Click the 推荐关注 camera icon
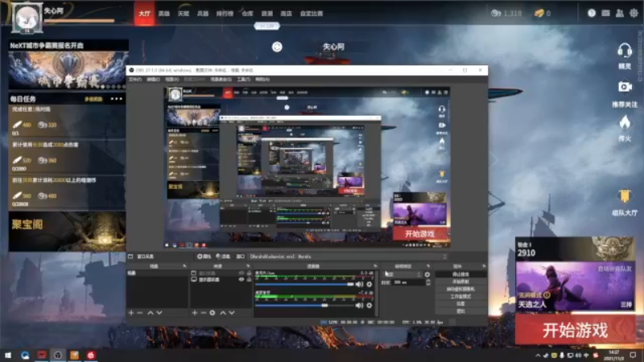This screenshot has width=644, height=362. click(x=625, y=87)
